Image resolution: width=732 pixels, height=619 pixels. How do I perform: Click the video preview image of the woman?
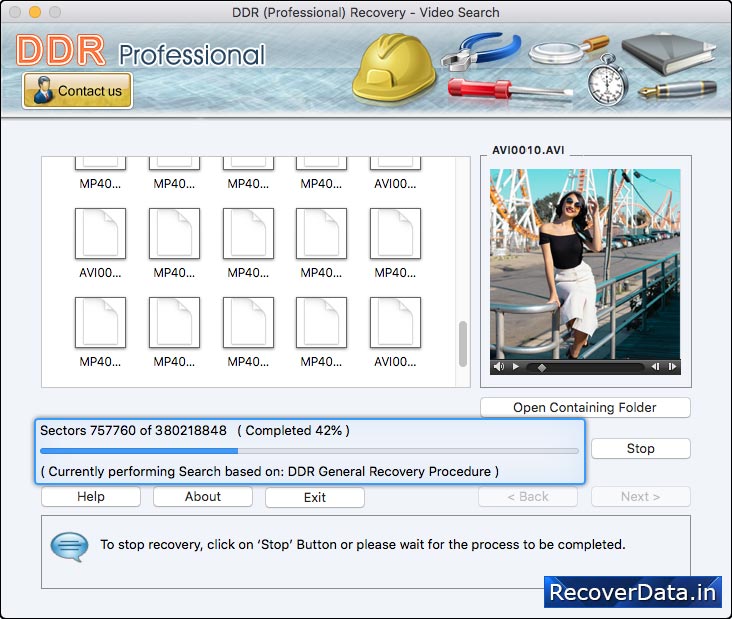click(585, 264)
